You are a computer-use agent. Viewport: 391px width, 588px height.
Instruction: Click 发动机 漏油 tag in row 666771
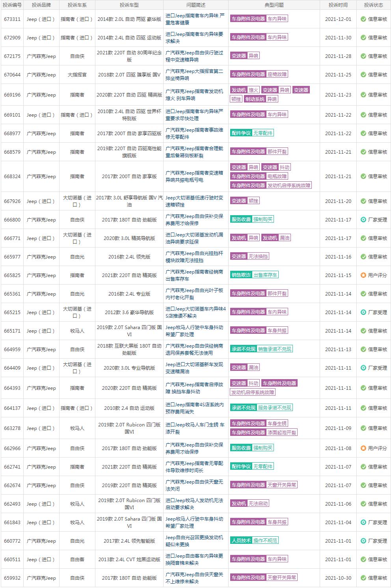[276, 238]
